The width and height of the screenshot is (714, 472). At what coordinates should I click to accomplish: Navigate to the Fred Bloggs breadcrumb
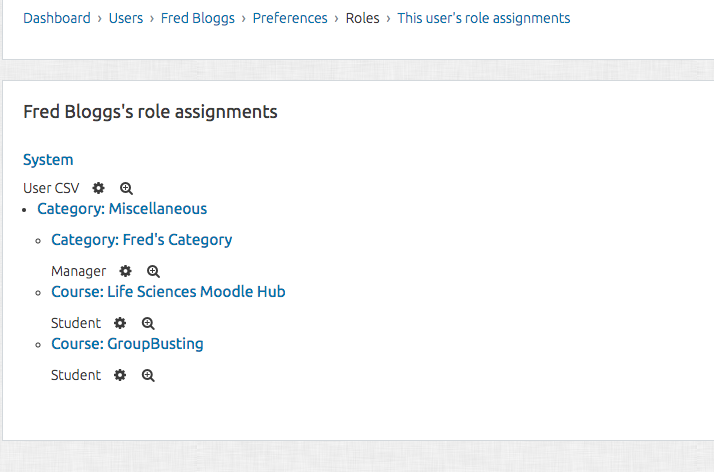198,18
